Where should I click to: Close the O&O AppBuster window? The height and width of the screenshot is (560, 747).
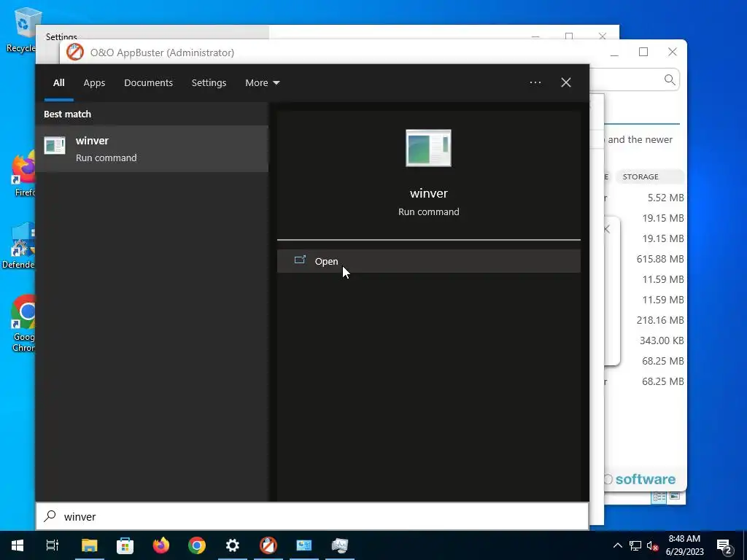672,52
